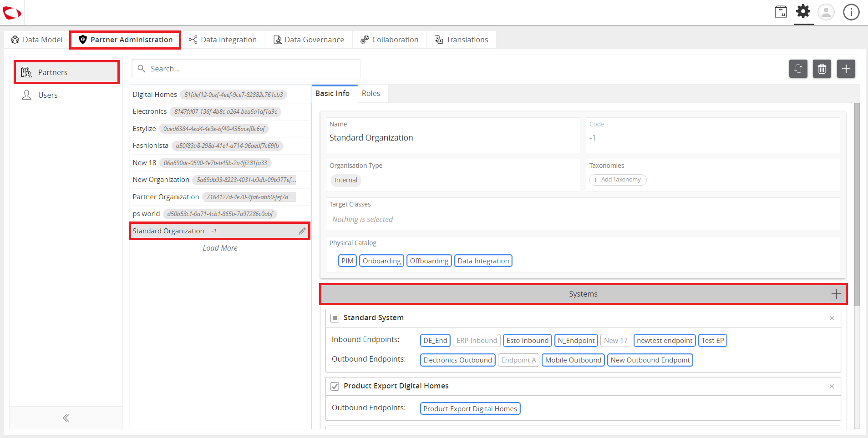The height and width of the screenshot is (438, 868).
Task: Collapse the left sidebar with double chevron
Action: [x=66, y=418]
